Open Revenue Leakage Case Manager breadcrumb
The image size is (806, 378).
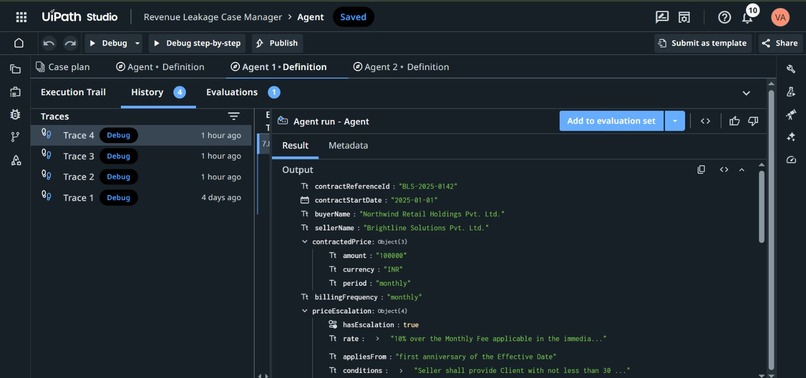(213, 17)
